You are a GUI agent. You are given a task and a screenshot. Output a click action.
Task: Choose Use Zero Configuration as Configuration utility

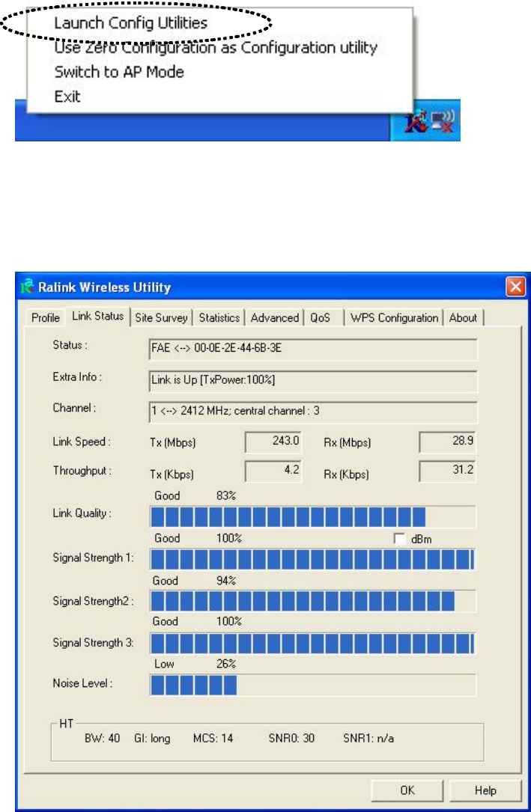pos(216,48)
